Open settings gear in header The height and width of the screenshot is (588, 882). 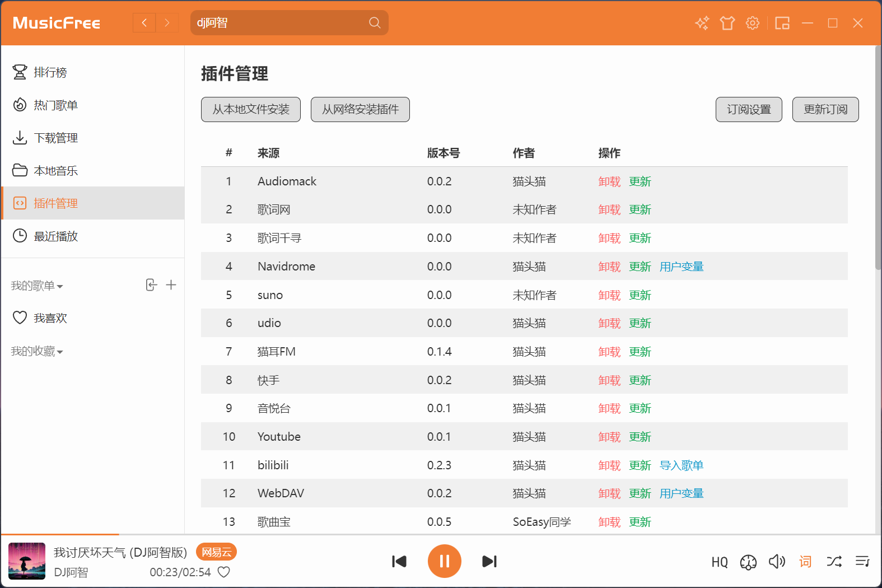pyautogui.click(x=753, y=23)
